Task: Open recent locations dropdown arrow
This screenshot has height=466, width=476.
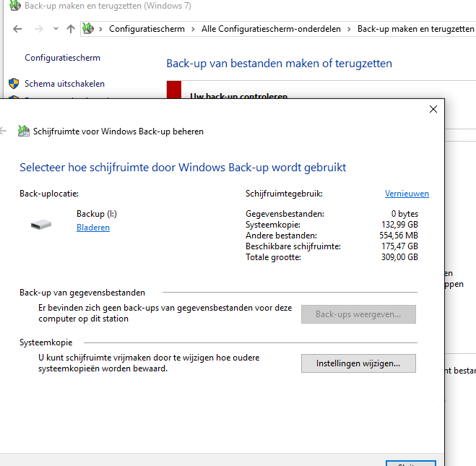Action: [56, 29]
